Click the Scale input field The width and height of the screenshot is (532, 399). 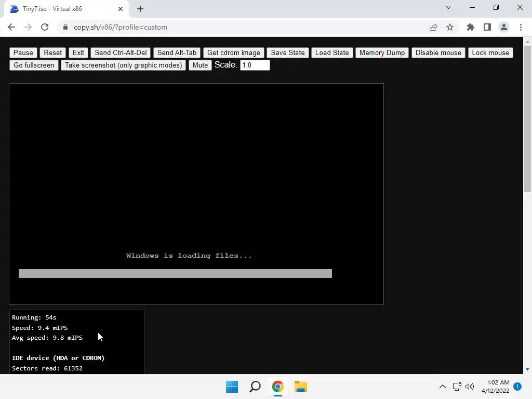[255, 65]
